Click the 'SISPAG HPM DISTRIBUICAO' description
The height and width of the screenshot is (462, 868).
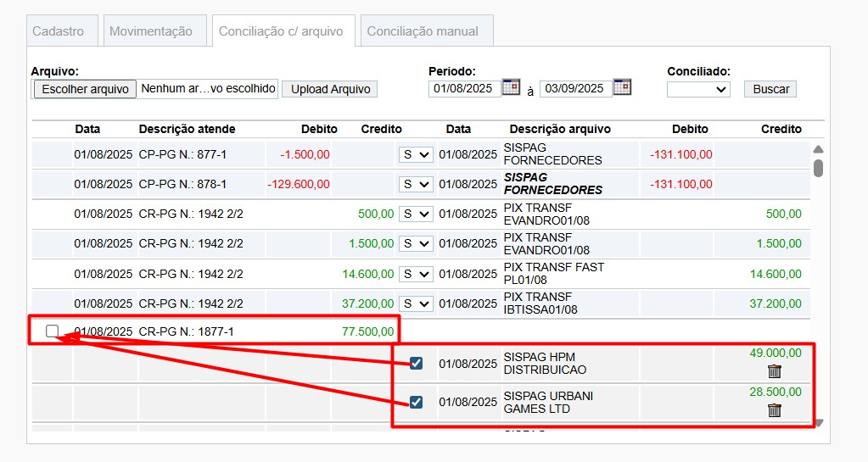(x=545, y=363)
